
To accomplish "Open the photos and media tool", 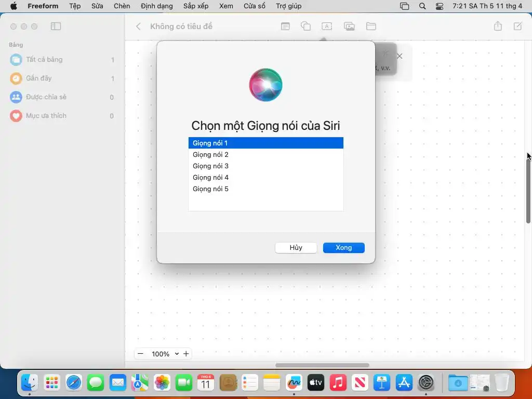I will coord(349,26).
